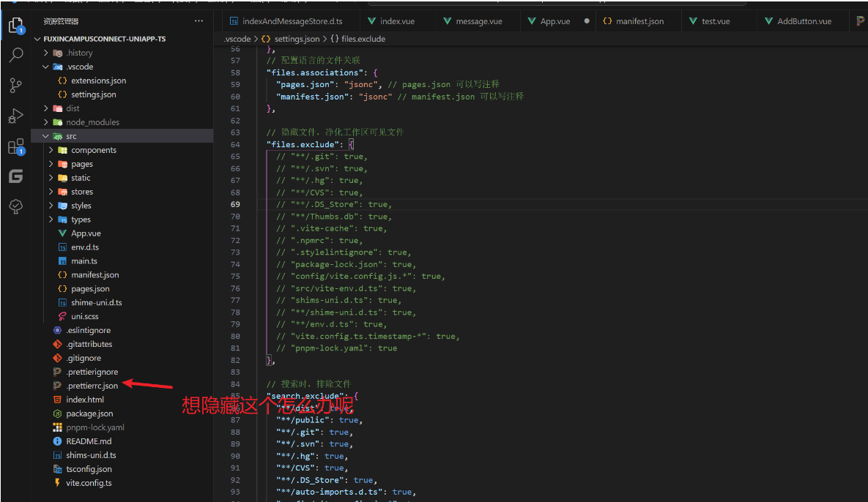
Task: Place cursor on line number 69
Action: point(235,205)
